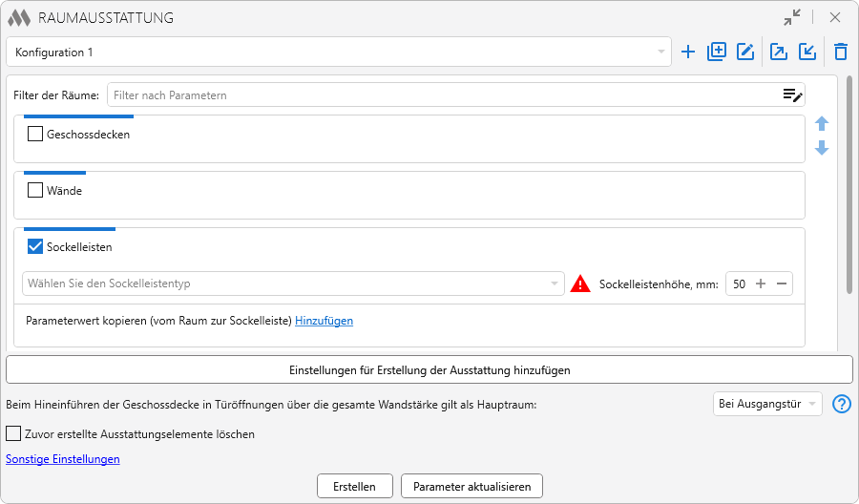Uncheck the Sockelleisten checkbox

[35, 247]
